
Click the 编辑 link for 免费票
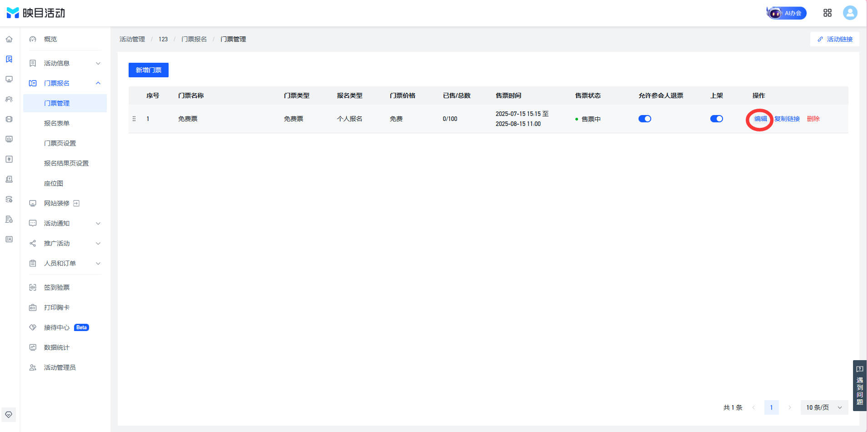pos(760,119)
